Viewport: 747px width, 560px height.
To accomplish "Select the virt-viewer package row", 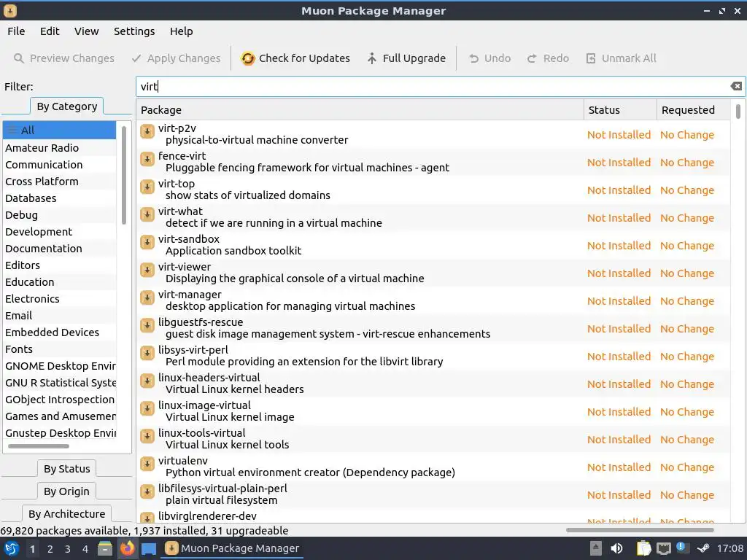I will pyautogui.click(x=433, y=273).
